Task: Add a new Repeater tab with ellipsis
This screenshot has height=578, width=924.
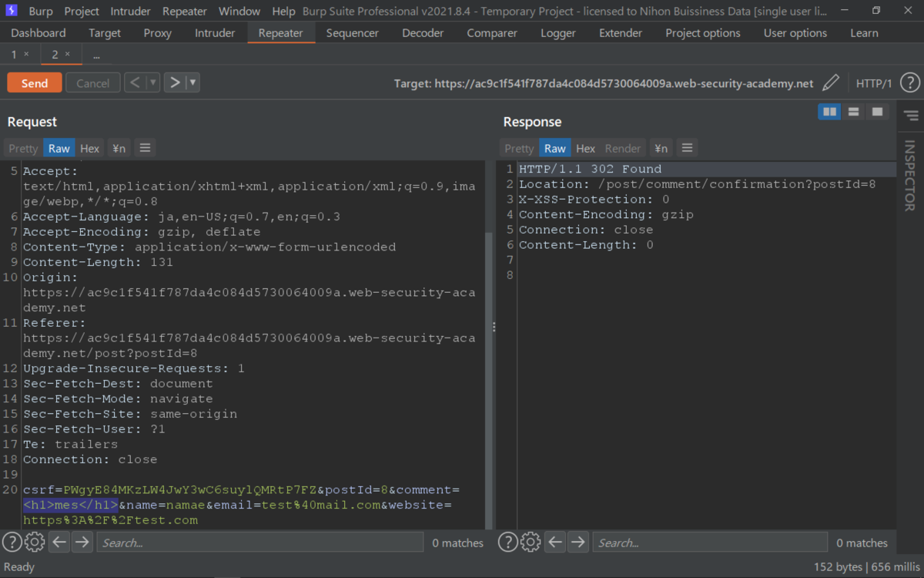Action: pyautogui.click(x=96, y=55)
